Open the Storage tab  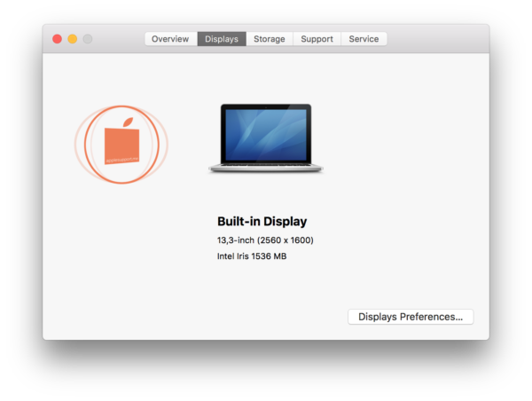coord(270,39)
